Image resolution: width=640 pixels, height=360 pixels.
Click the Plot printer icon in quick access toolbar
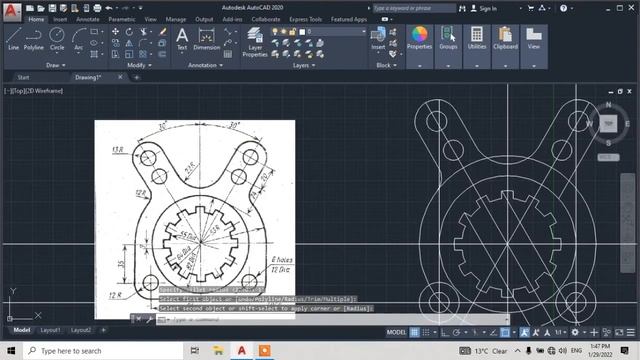pyautogui.click(x=97, y=8)
